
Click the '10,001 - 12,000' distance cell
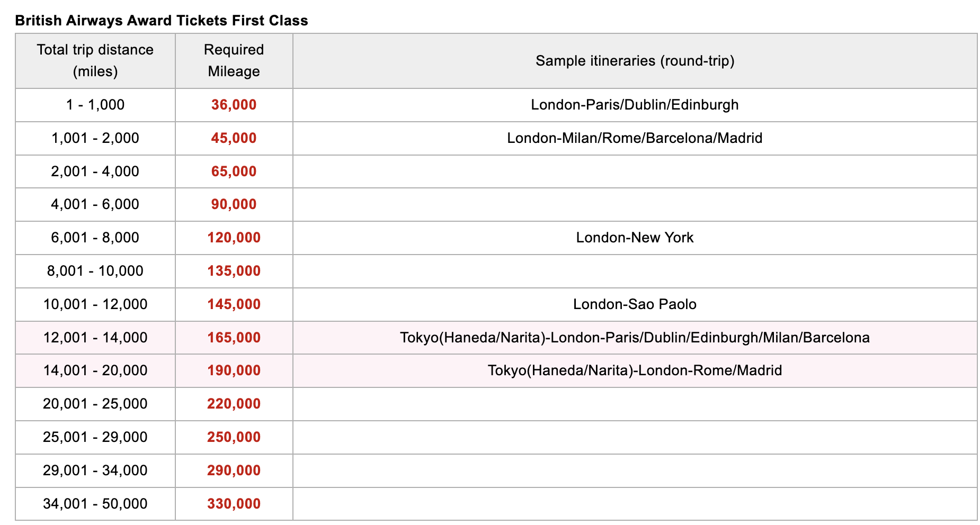click(x=95, y=304)
